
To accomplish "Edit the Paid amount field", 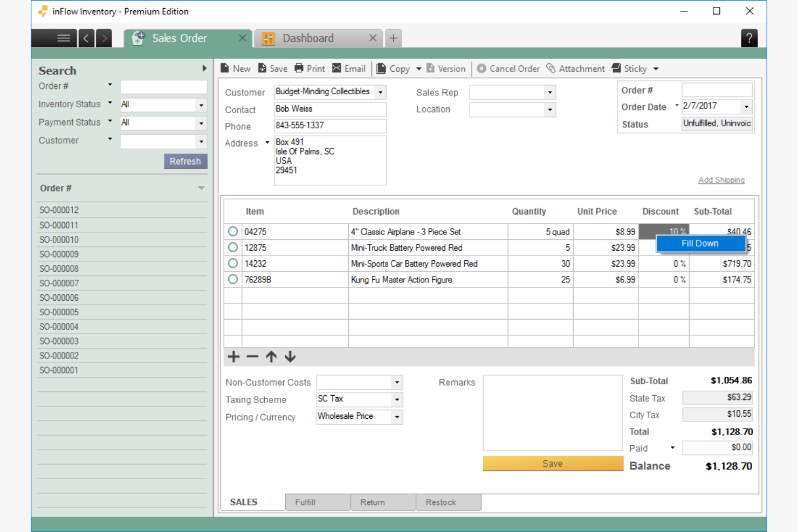I will 717,447.
